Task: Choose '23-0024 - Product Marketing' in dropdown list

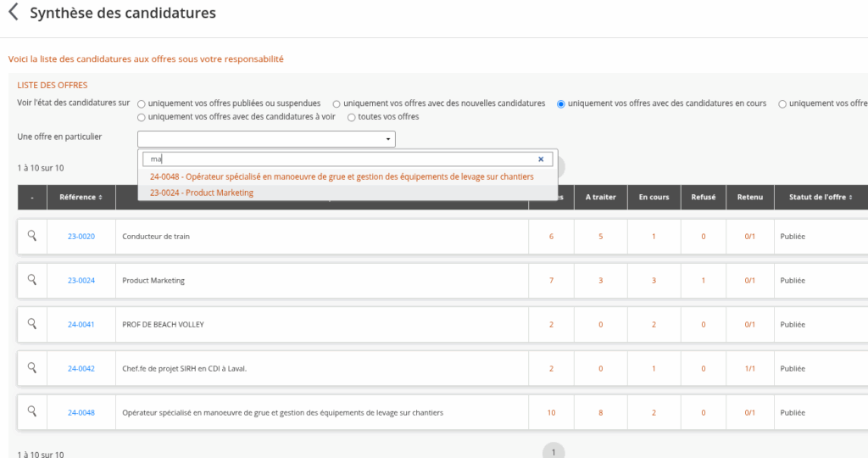Action: pos(202,193)
